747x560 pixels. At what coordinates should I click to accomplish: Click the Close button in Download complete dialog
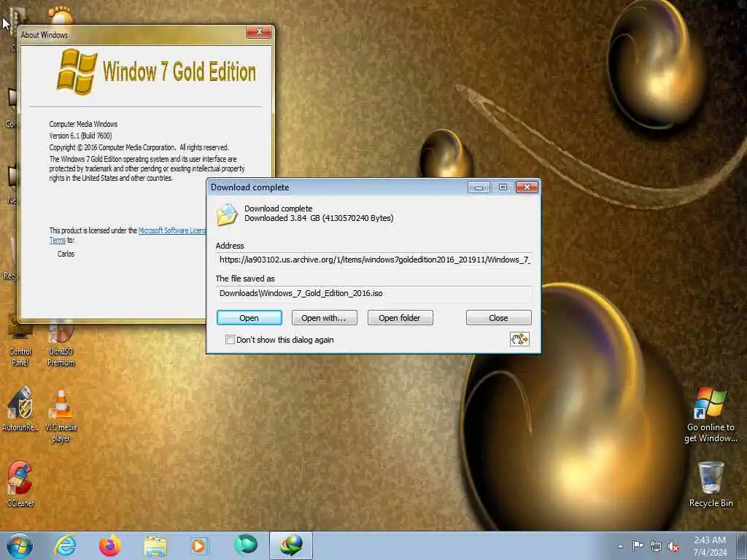[x=498, y=318]
